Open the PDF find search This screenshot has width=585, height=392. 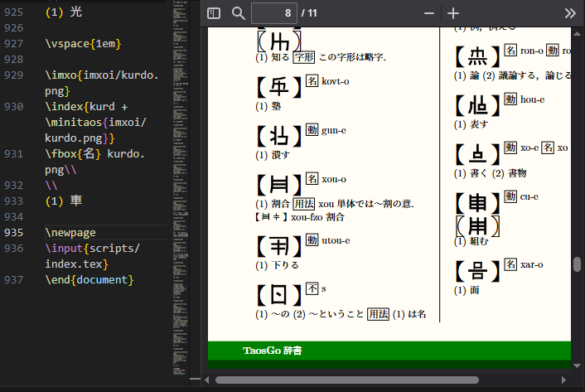click(x=239, y=13)
